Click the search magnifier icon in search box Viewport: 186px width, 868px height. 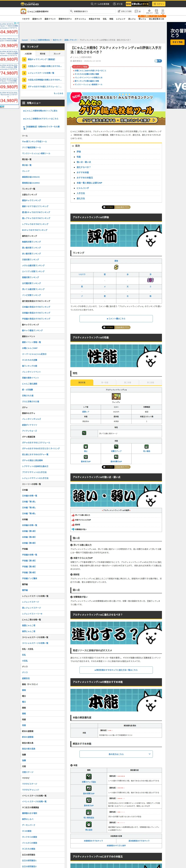pyautogui.click(x=71, y=11)
